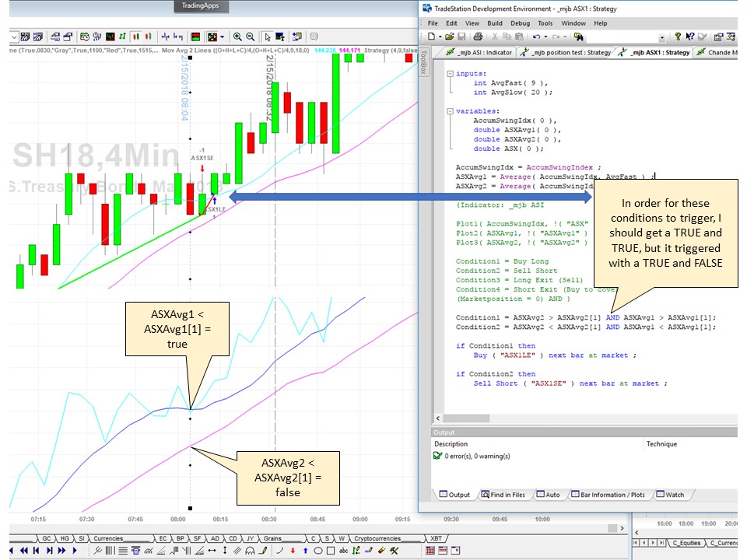The width and height of the screenshot is (747, 560).
Task: Click the Technique column header
Action: [661, 444]
